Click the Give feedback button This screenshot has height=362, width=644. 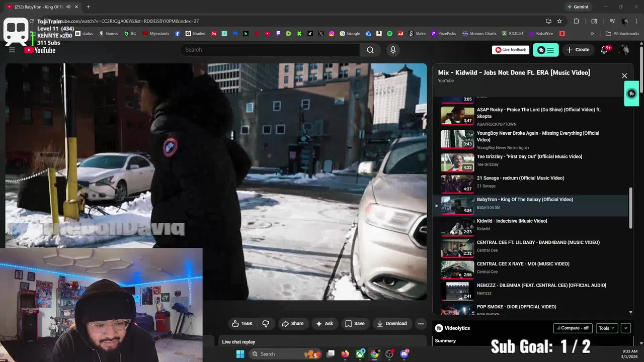[511, 50]
